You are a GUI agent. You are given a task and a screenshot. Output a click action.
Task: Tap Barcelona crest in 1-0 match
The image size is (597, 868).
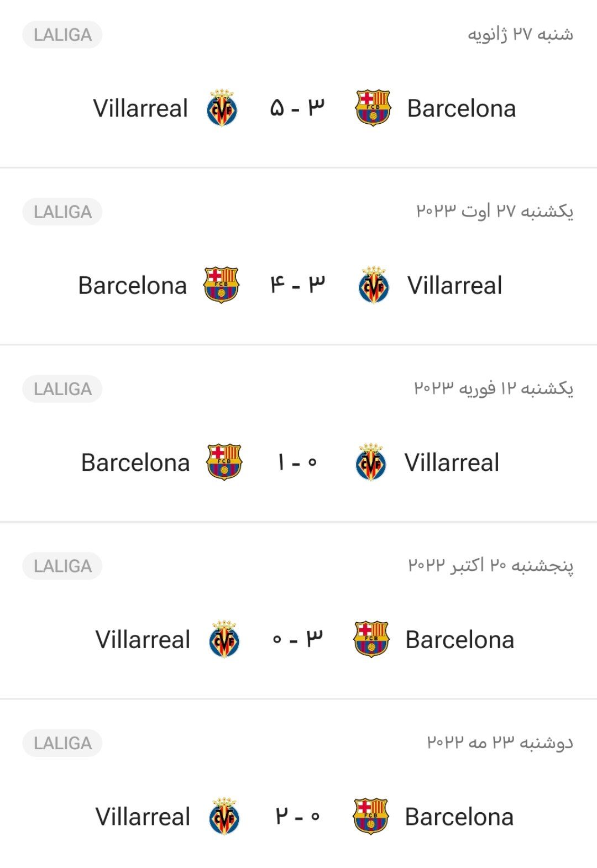tap(224, 462)
